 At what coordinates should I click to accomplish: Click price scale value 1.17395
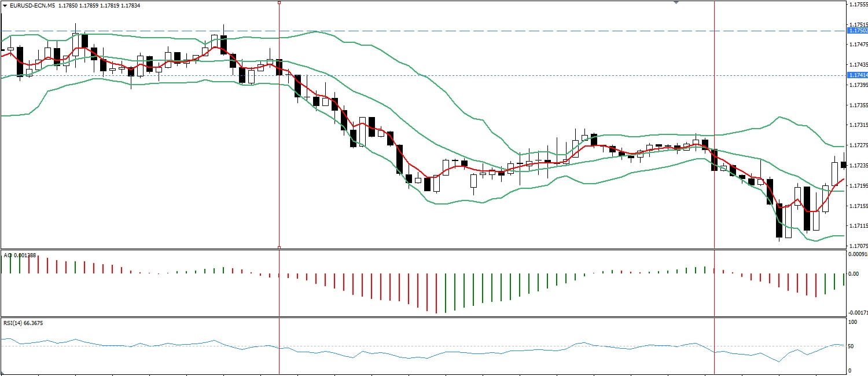(x=858, y=85)
